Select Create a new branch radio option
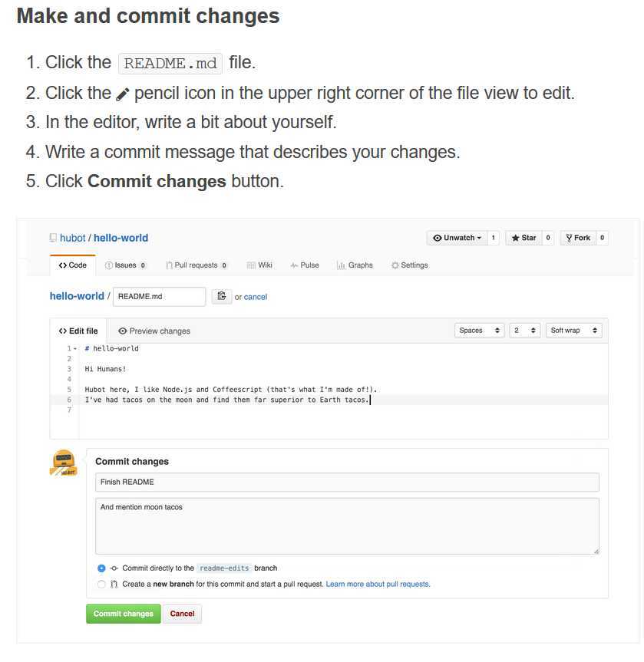The image size is (644, 662). coord(101,585)
